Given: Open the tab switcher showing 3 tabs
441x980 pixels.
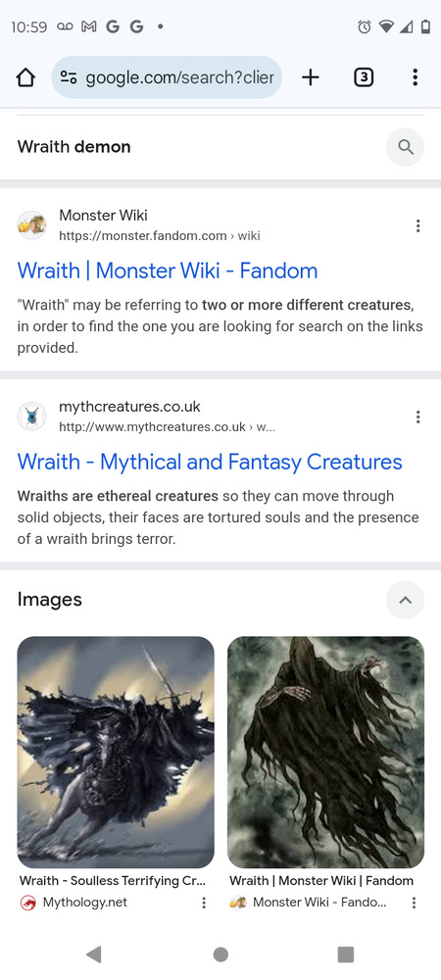Looking at the screenshot, I should (x=364, y=77).
